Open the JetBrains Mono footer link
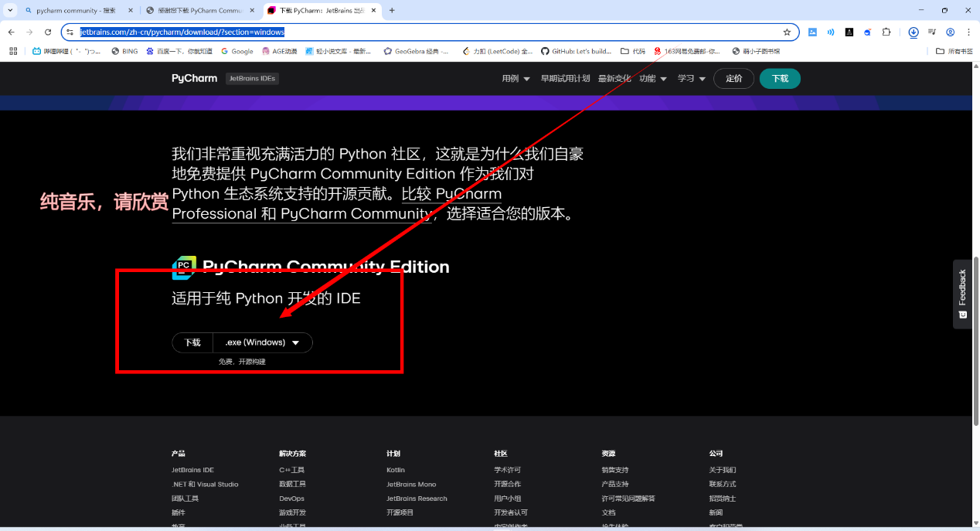Image resolution: width=980 pixels, height=531 pixels. (x=411, y=485)
